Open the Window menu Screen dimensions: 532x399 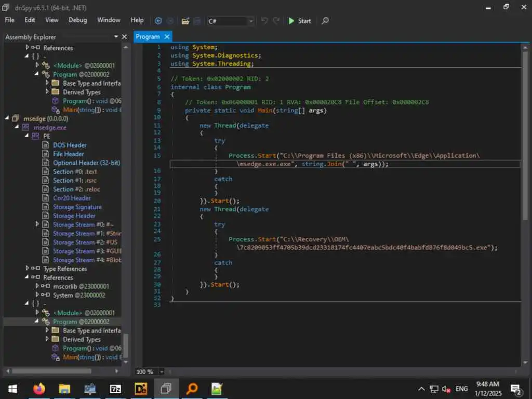pos(109,20)
